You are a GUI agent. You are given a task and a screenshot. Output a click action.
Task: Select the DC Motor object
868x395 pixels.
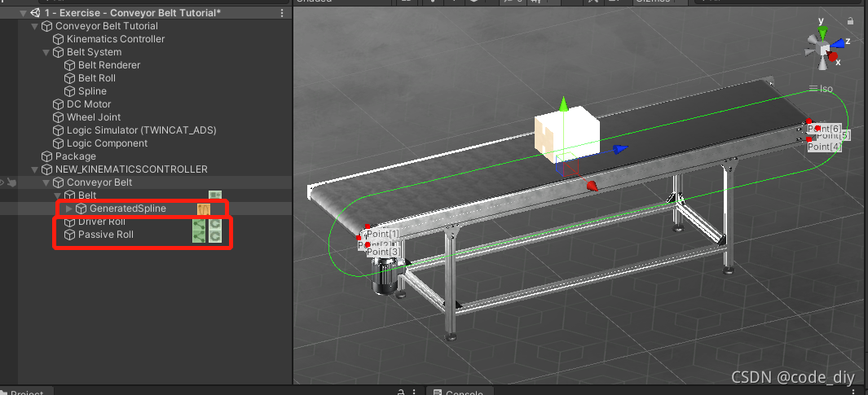(89, 104)
